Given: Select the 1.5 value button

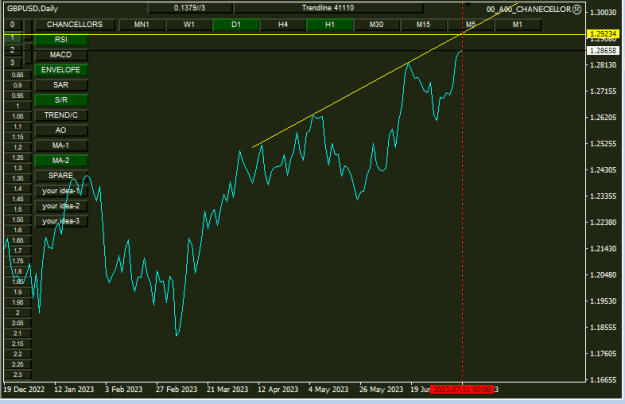Looking at the screenshot, I should point(18,210).
